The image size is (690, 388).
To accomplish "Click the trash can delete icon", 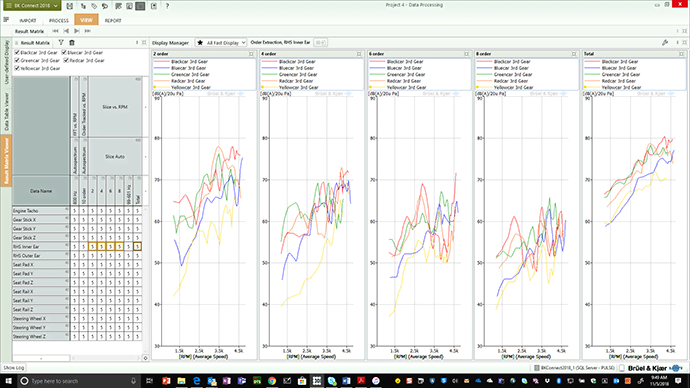I will [72, 43].
